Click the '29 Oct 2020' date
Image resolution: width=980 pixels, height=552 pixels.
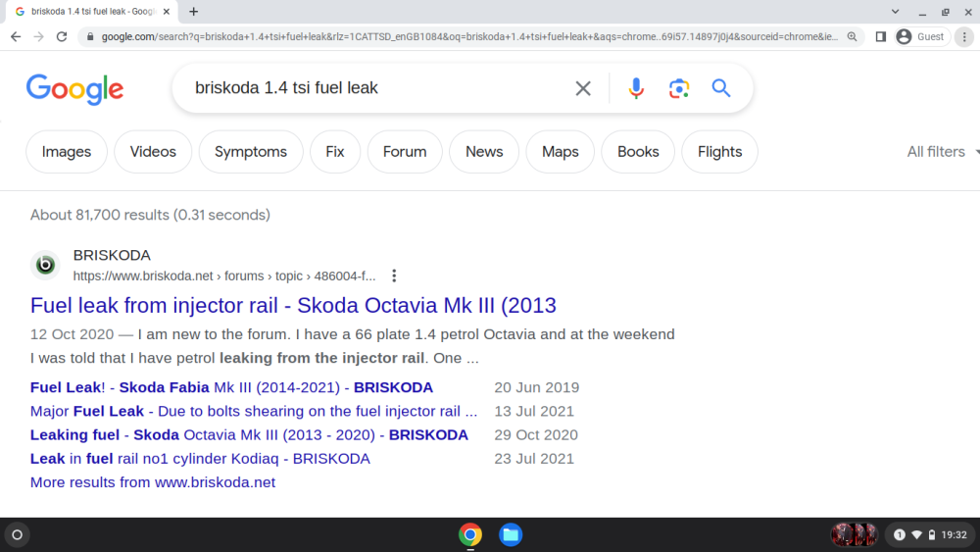[x=536, y=435]
